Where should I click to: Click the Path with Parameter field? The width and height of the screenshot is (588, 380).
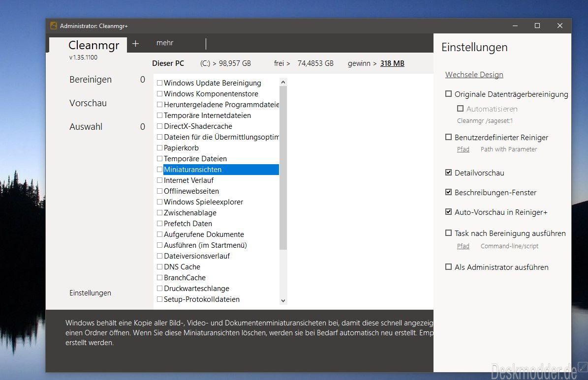tap(509, 149)
